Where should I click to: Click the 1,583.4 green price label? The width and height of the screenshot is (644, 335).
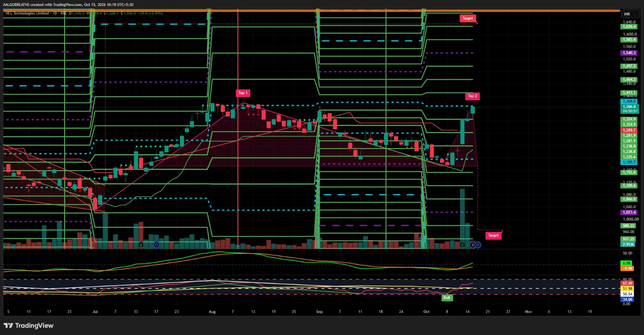(629, 40)
